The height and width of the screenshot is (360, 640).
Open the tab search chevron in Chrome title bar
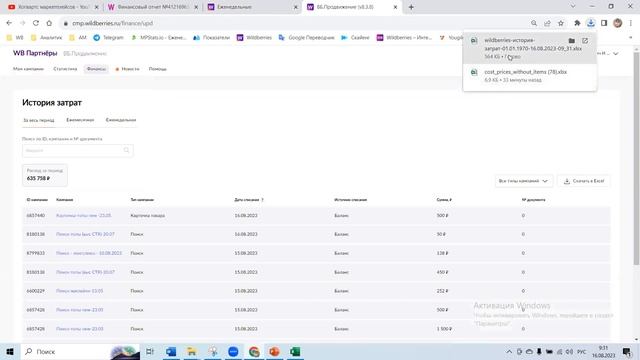pos(573,7)
